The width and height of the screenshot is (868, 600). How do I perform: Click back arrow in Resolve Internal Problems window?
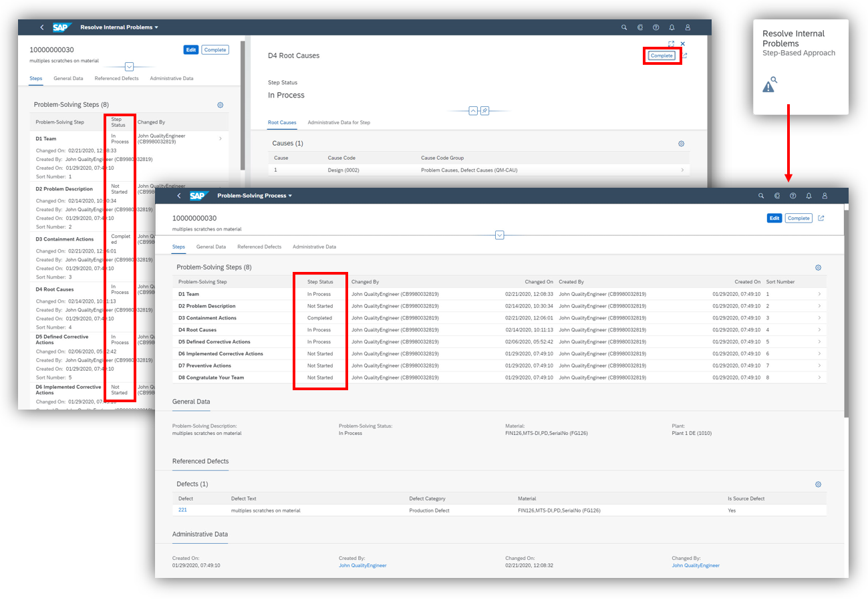41,27
